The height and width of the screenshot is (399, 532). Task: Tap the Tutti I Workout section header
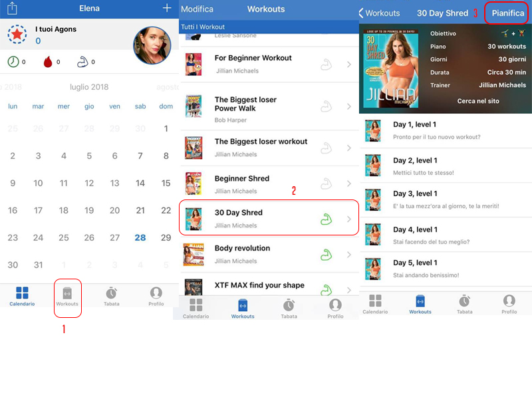coord(269,27)
